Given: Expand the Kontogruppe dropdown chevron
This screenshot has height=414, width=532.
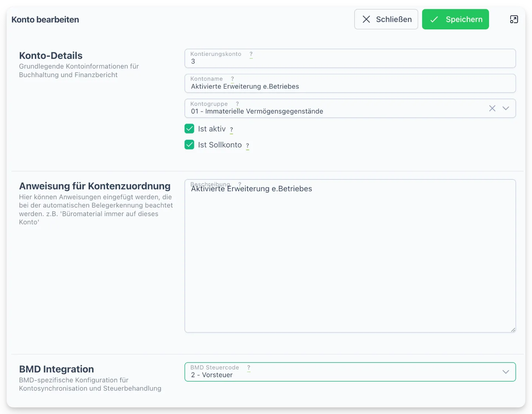Looking at the screenshot, I should coord(506,108).
